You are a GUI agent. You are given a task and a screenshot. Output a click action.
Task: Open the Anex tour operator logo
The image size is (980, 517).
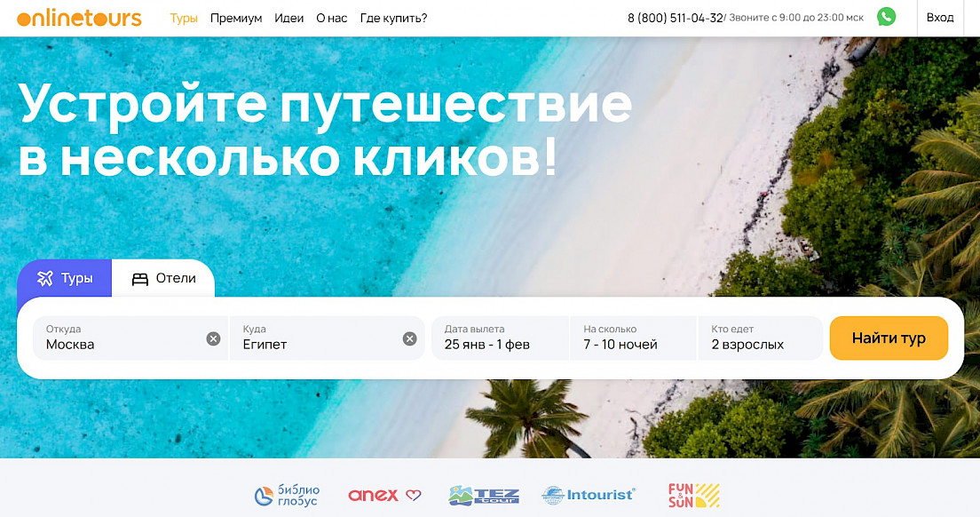(384, 495)
